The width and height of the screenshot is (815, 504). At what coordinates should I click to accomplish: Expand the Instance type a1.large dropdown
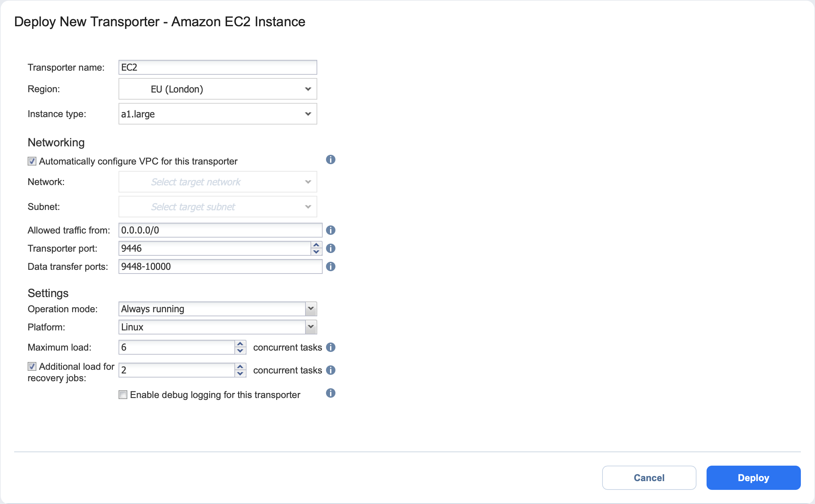coord(218,114)
